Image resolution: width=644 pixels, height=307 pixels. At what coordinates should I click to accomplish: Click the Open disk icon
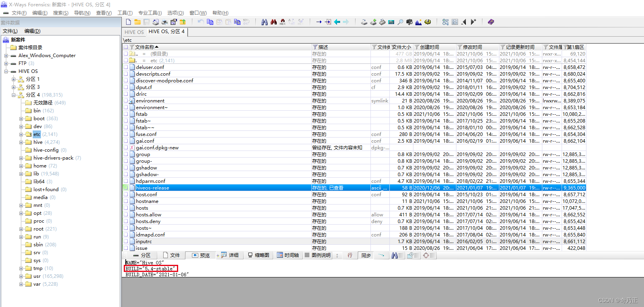[x=364, y=22]
